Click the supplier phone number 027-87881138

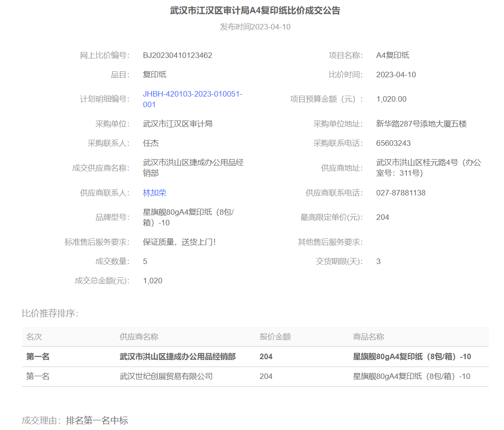point(400,193)
